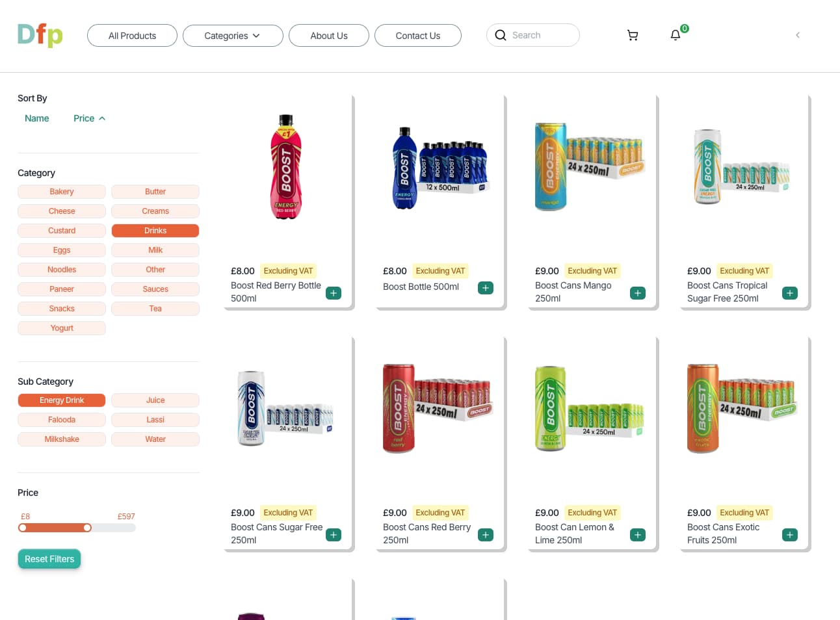Open the About Us page
840x620 pixels.
[329, 36]
